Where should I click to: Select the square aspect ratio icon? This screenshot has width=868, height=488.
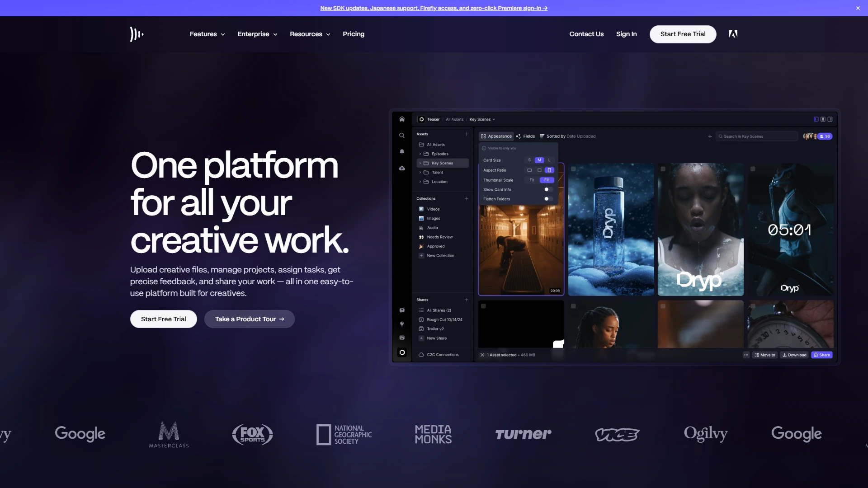[x=539, y=170]
